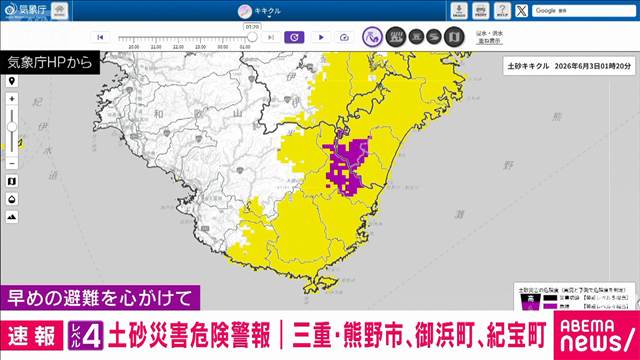Click the 気象庁 logo in the header

[x=25, y=10]
